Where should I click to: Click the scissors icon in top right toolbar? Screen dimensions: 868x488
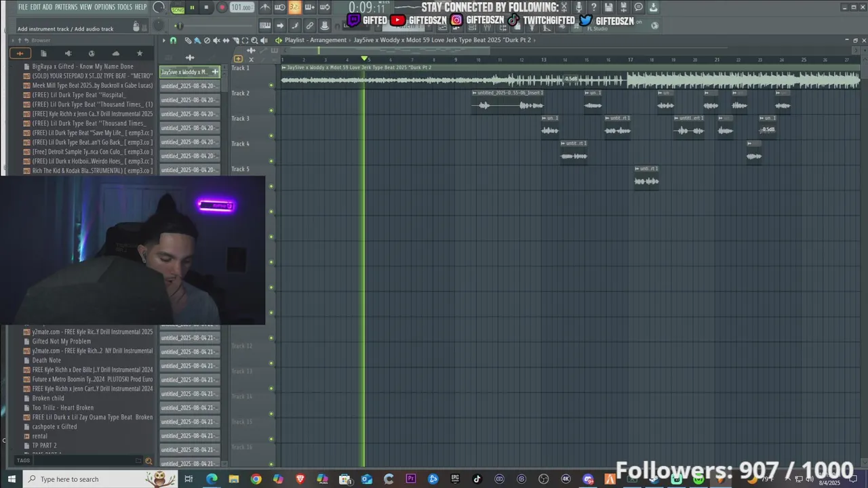coord(564,7)
